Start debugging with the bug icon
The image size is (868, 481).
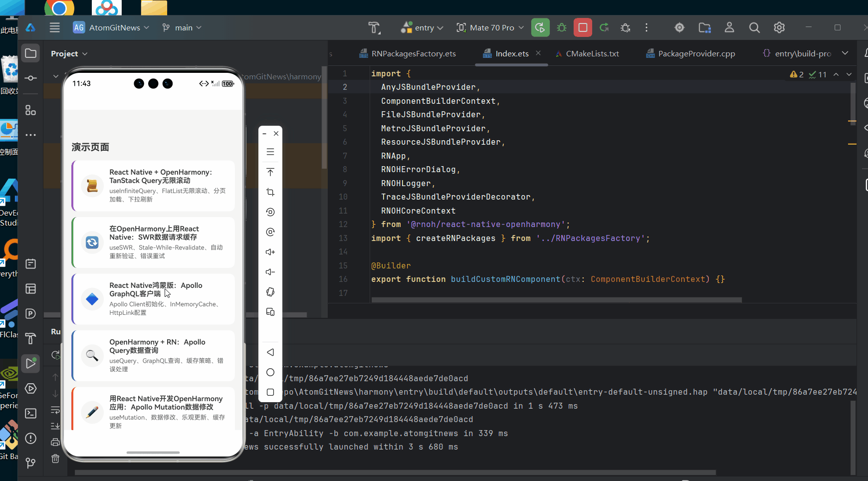click(x=562, y=27)
